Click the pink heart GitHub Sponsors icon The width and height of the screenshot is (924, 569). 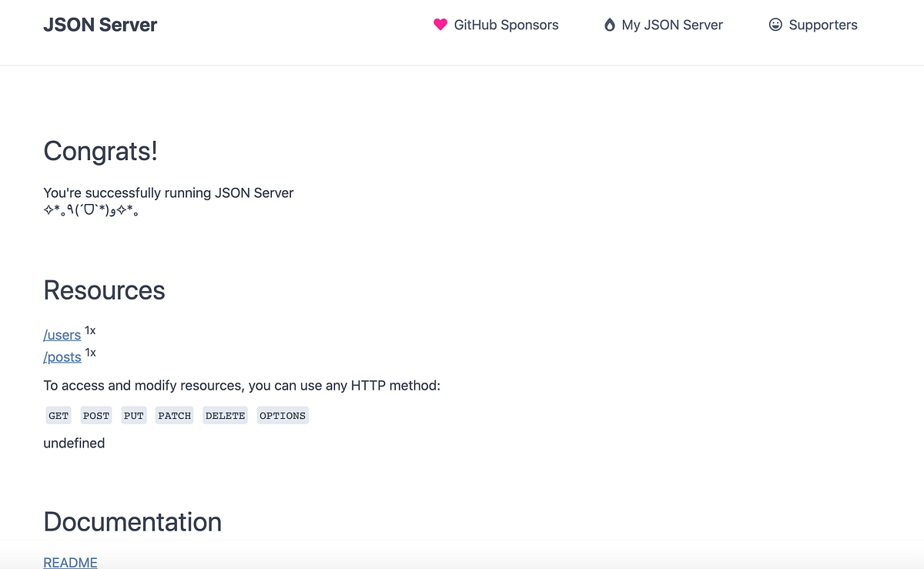click(x=440, y=25)
